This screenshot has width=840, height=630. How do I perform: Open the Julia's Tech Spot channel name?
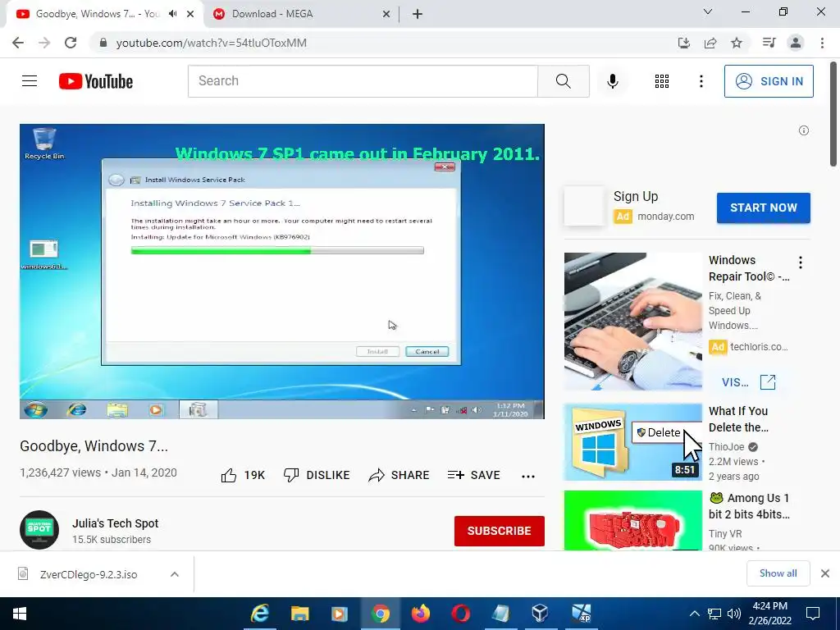click(x=115, y=523)
